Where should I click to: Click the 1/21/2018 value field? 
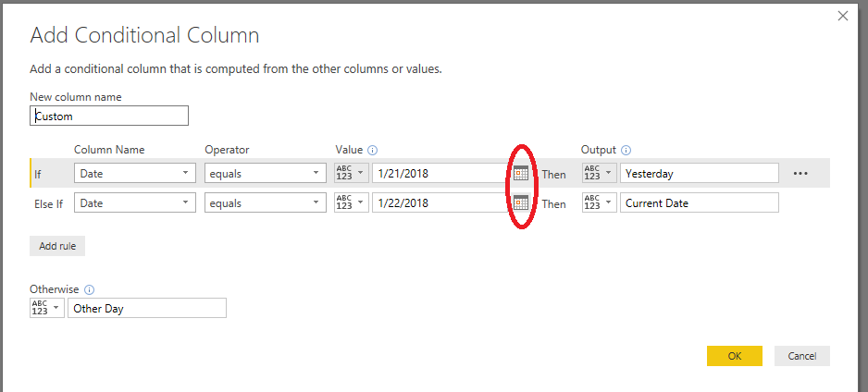coord(441,173)
